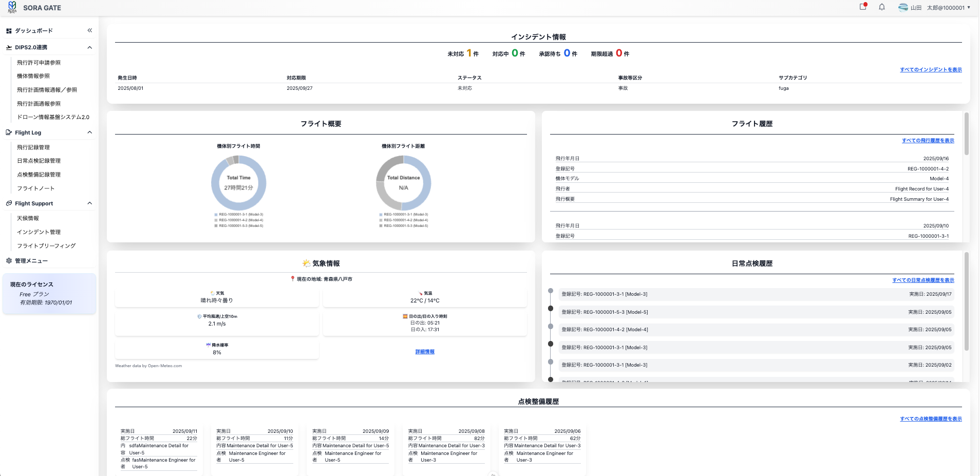Open 飛行記録管理 menu item
The width and height of the screenshot is (980, 476).
pos(33,147)
